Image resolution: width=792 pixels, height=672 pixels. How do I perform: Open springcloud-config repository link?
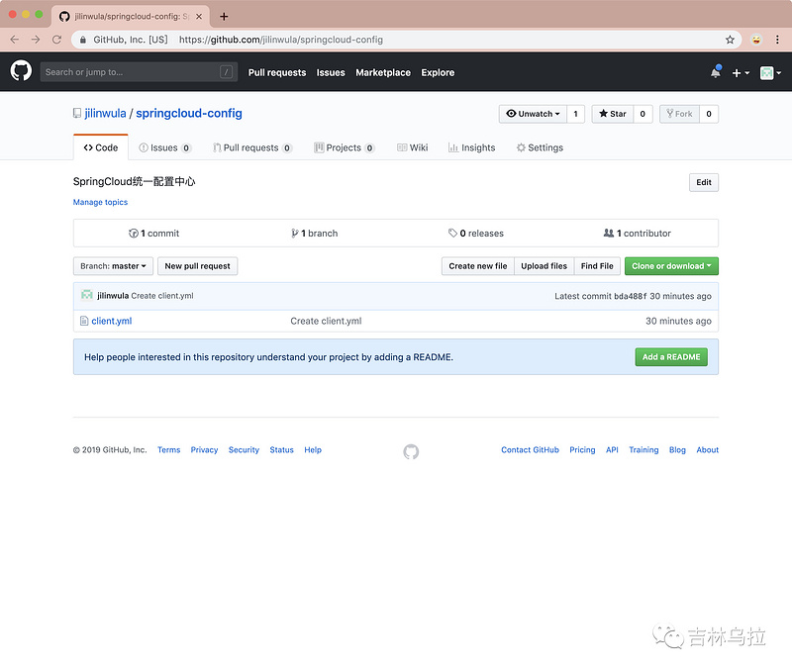(189, 113)
